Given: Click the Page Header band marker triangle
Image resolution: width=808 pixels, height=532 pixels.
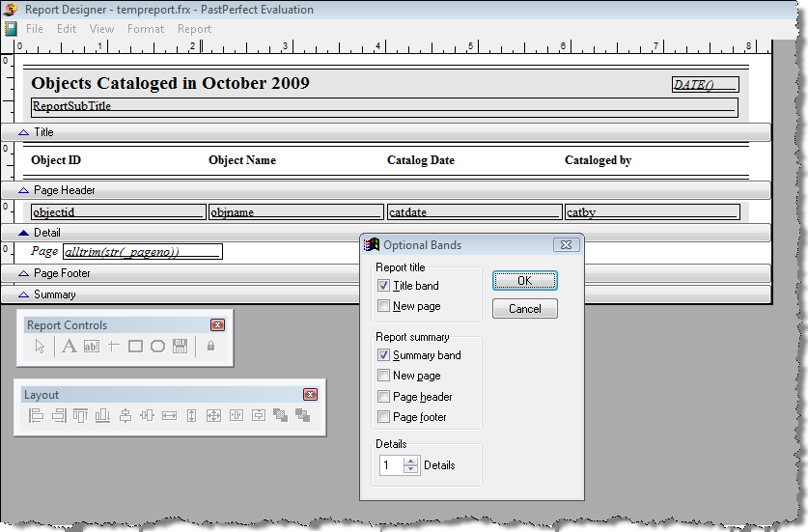Looking at the screenshot, I should pos(23,190).
